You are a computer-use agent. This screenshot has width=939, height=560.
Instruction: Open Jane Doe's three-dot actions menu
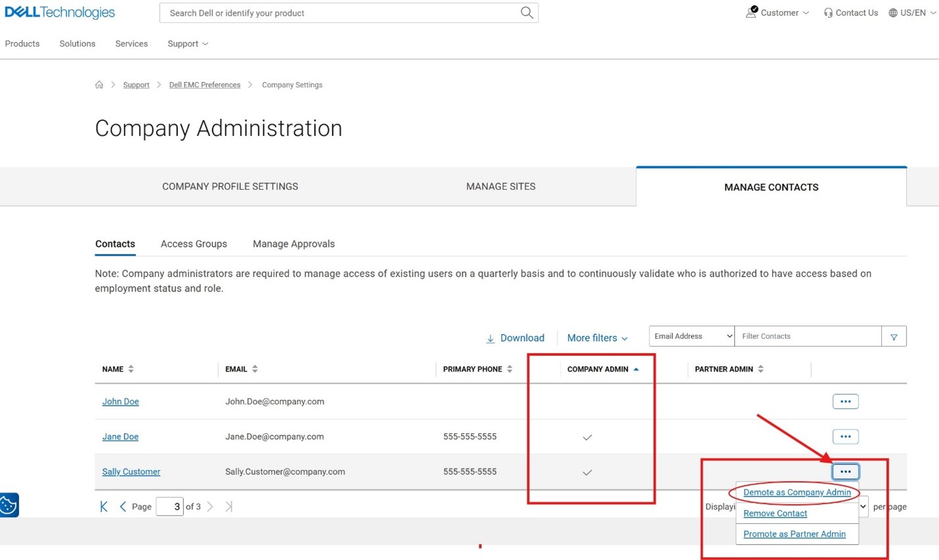pyautogui.click(x=845, y=437)
